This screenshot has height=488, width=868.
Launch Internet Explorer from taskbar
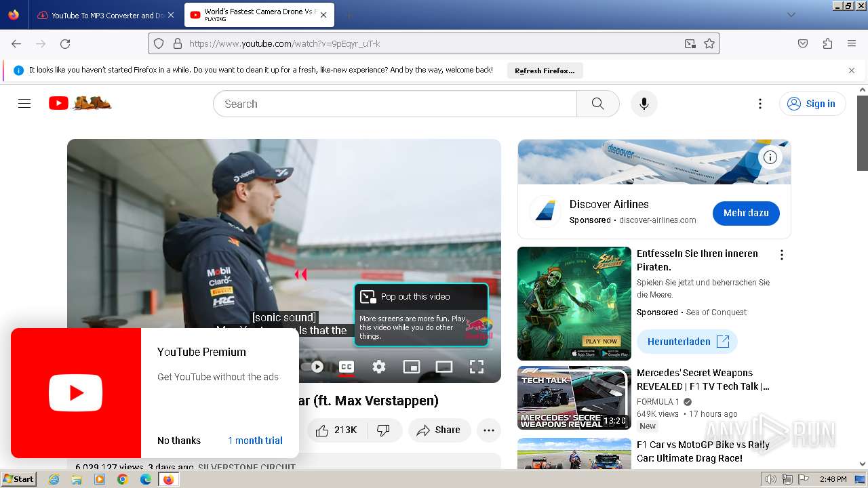(x=54, y=479)
